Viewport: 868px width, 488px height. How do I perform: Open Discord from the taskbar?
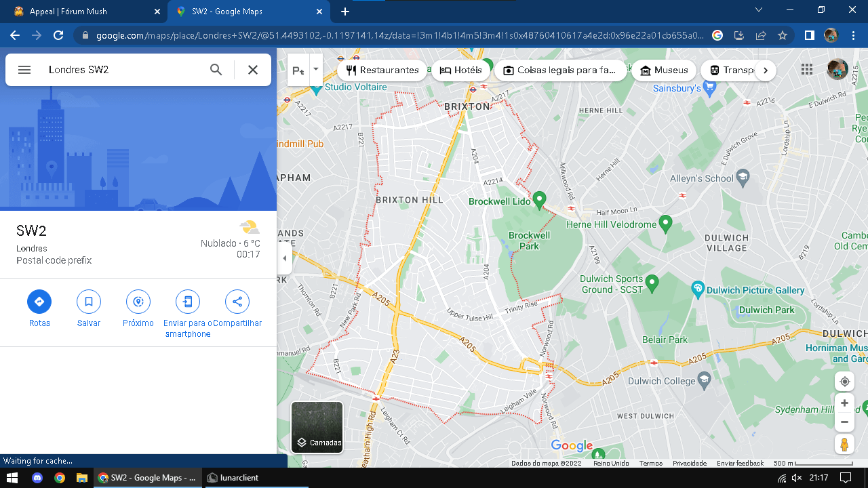pos(37,478)
